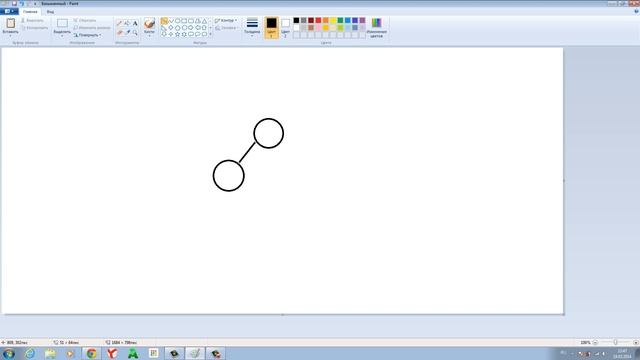
Task: Open the Paint application menu button
Action: (9, 11)
